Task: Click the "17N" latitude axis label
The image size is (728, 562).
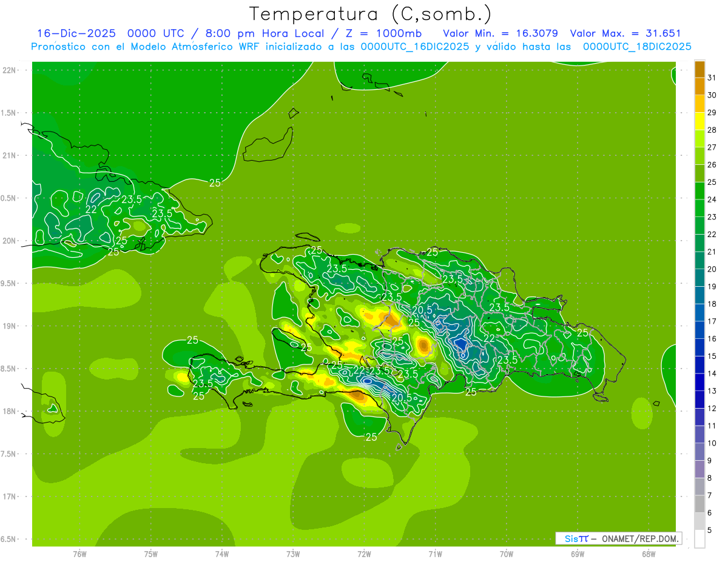Action: click(9, 497)
